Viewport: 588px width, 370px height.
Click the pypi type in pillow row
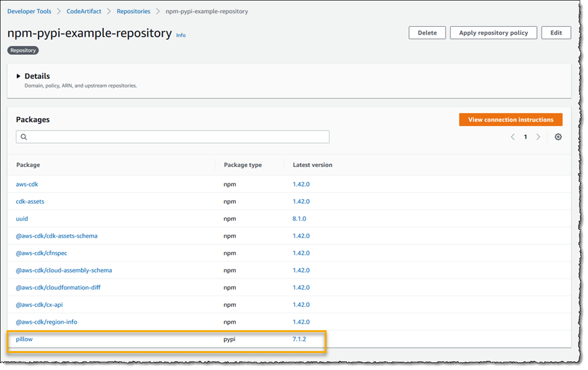[229, 339]
